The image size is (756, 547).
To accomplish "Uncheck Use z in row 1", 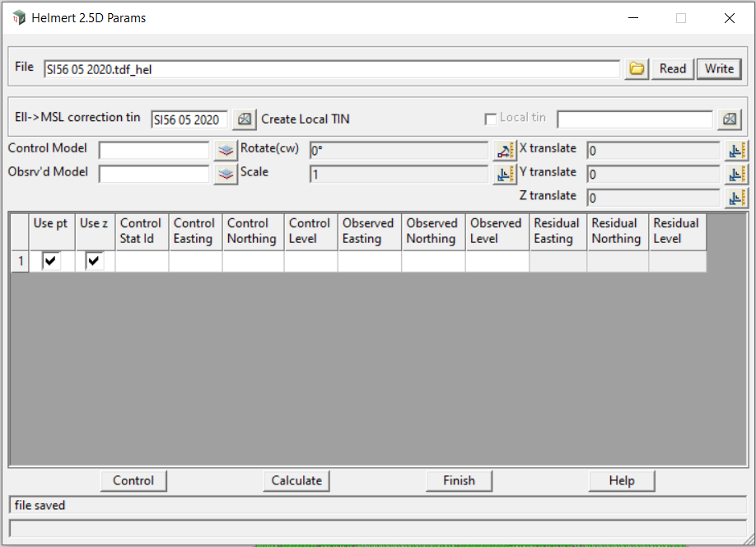I will point(94,261).
